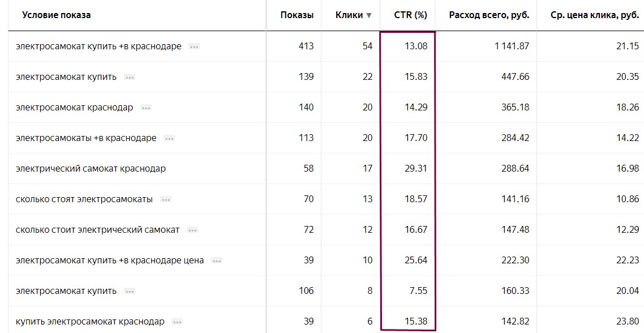Sort by the CTR (%) column header
The image size is (644, 333).
click(410, 15)
